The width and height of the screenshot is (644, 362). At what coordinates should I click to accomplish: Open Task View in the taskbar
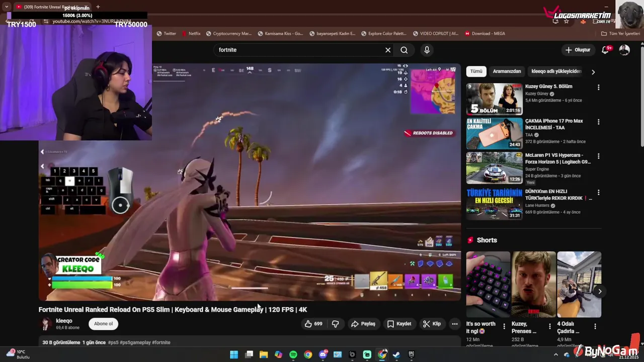(249, 354)
